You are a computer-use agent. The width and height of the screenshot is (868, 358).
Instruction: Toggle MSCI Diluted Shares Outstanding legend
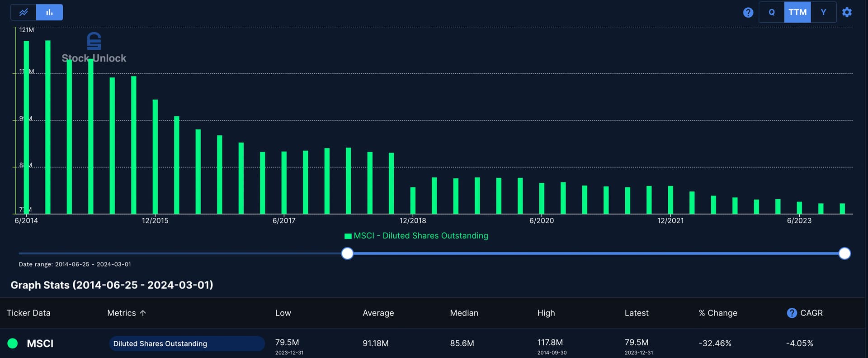(x=416, y=236)
